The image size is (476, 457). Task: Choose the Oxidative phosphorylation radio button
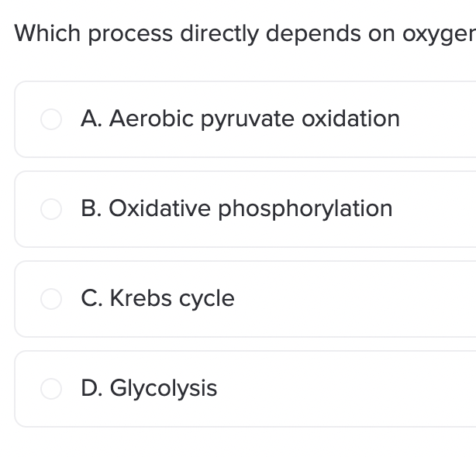(x=51, y=209)
